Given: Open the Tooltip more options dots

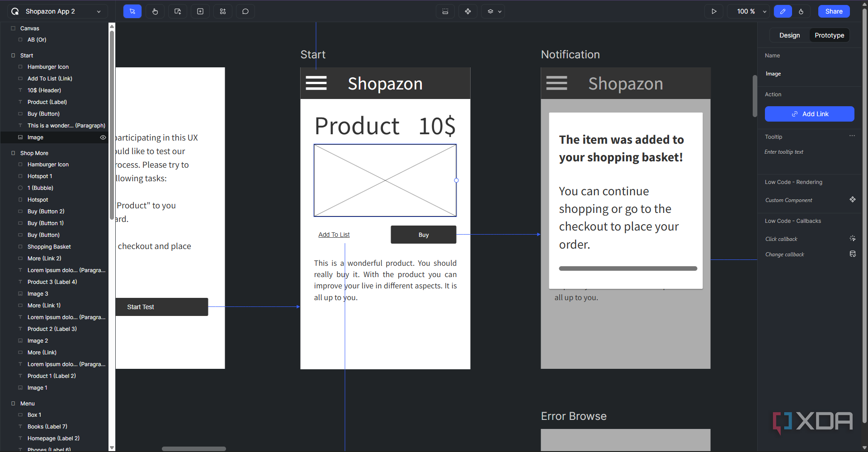Looking at the screenshot, I should point(852,136).
